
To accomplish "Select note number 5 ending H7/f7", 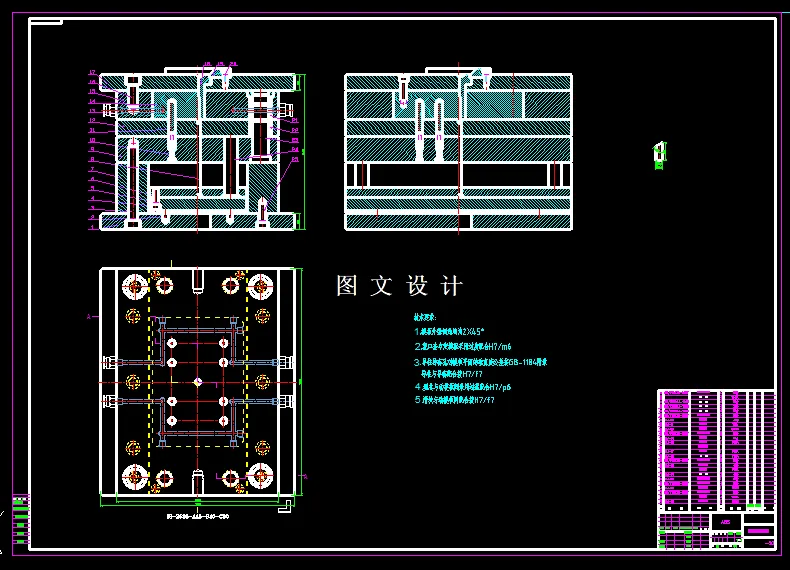I will tap(454, 400).
